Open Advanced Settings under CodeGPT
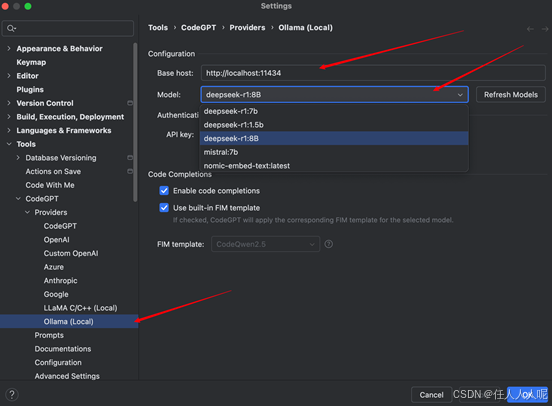 click(67, 376)
